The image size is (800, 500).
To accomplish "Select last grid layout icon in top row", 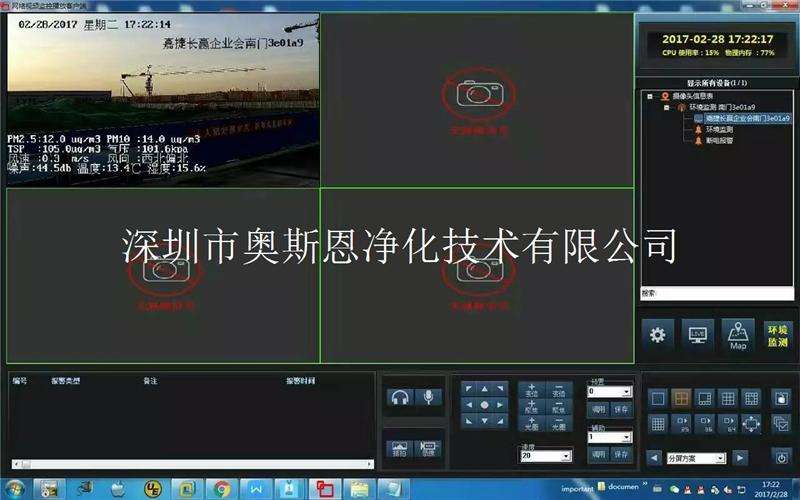I will (x=752, y=398).
